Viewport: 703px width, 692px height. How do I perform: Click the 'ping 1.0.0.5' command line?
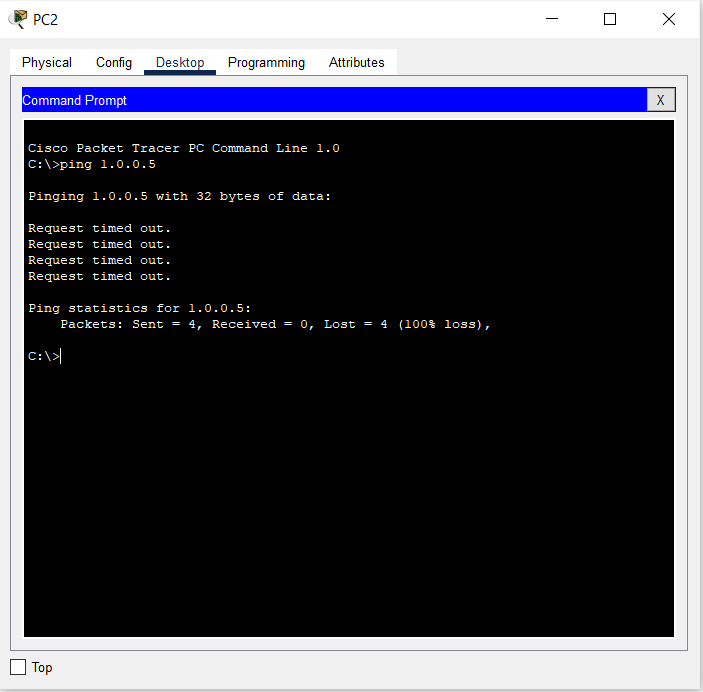pos(92,164)
